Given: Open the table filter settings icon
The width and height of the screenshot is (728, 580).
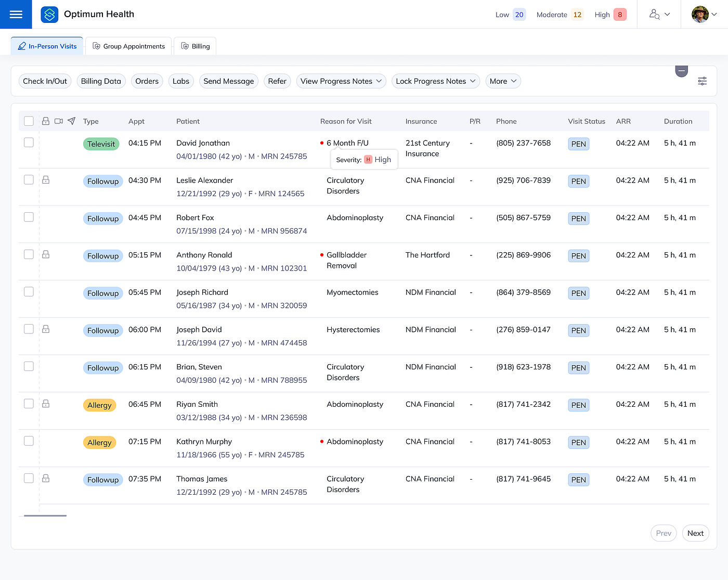Looking at the screenshot, I should (702, 81).
